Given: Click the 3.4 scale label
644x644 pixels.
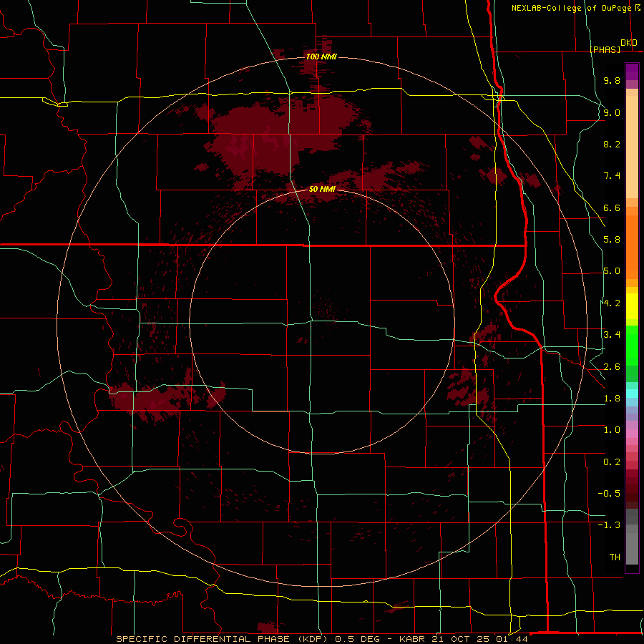Looking at the screenshot, I should (x=612, y=335).
